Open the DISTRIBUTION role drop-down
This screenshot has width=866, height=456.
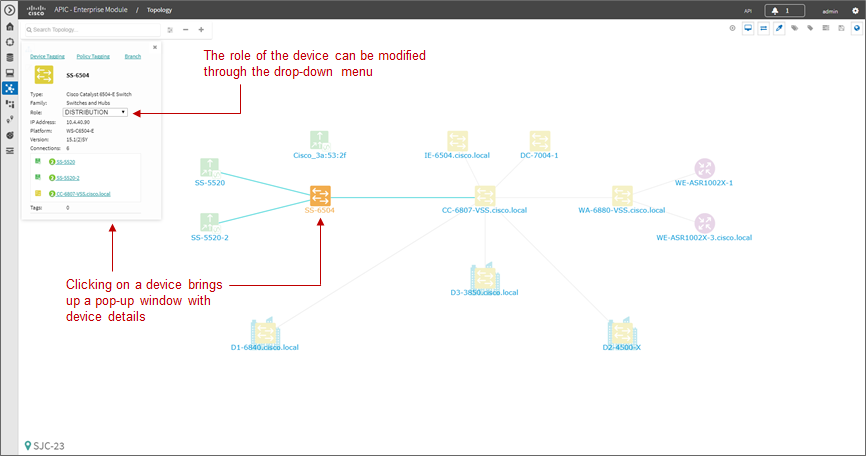click(x=96, y=112)
